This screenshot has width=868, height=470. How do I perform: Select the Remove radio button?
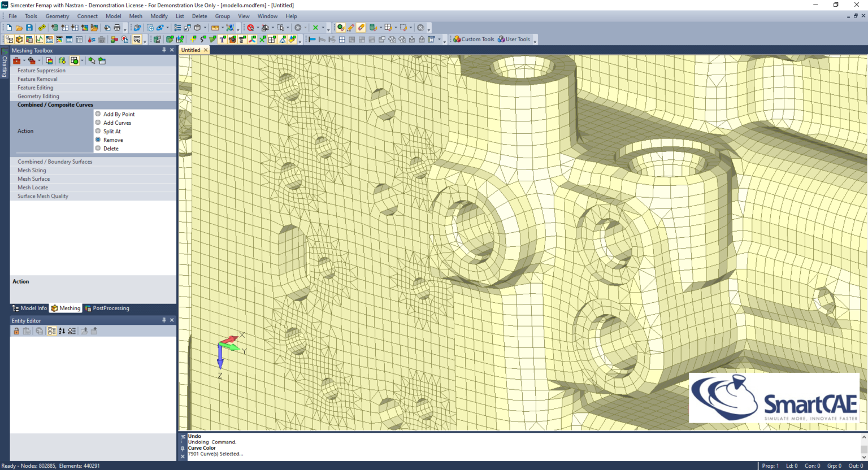(98, 140)
